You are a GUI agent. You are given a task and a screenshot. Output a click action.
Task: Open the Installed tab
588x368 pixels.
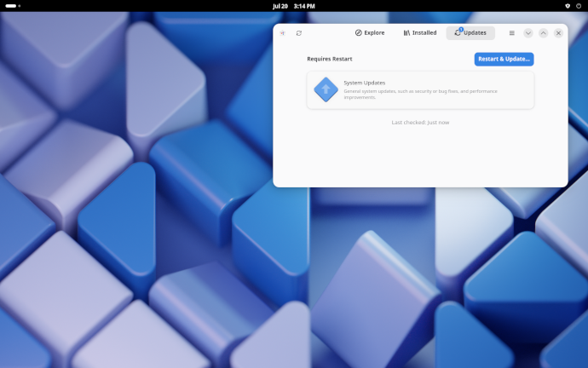click(x=420, y=33)
